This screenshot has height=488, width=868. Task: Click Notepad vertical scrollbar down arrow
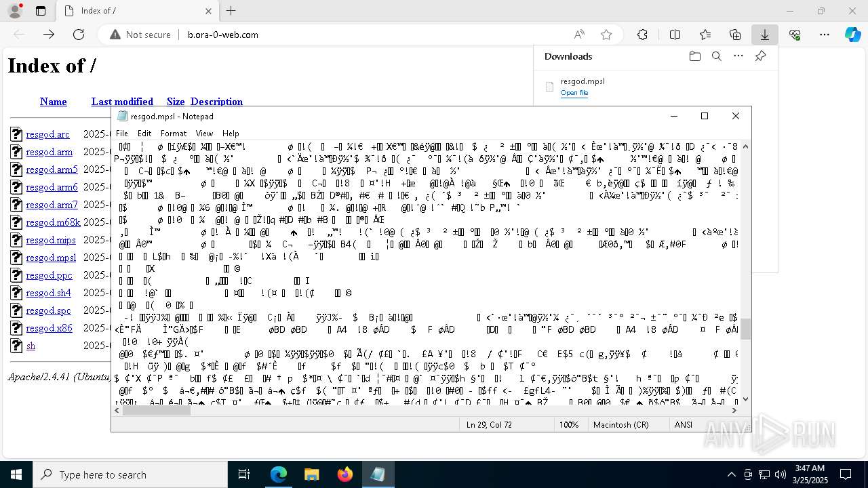click(x=746, y=399)
